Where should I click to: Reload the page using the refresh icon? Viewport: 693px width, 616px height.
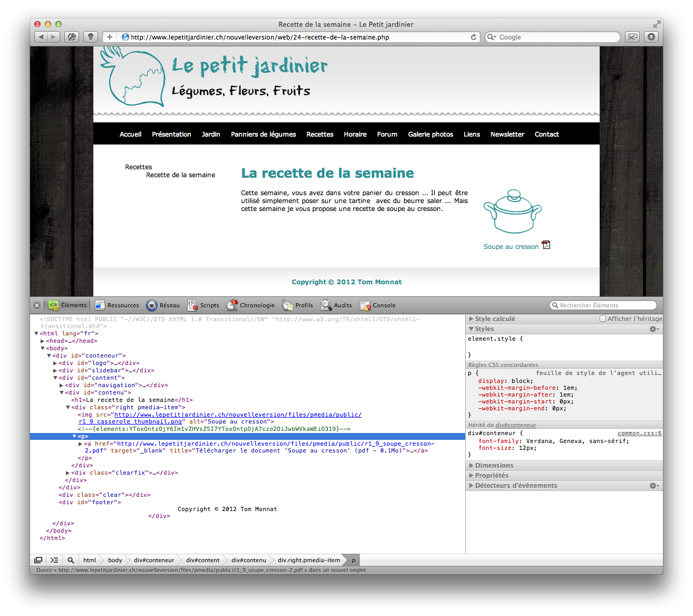tap(474, 37)
